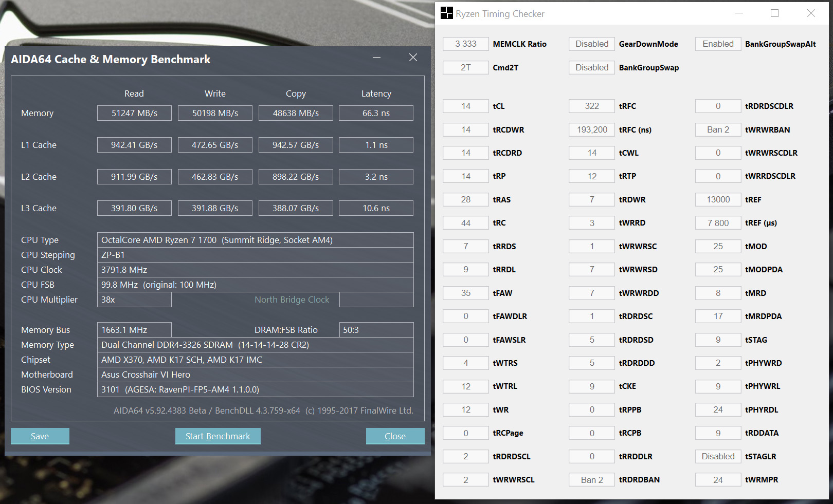The height and width of the screenshot is (504, 833).
Task: Click the tCWL value field
Action: click(592, 153)
